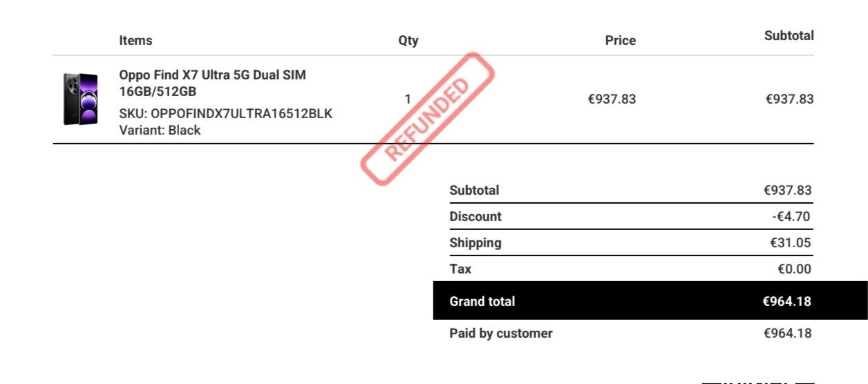
Task: Click the Shipping label
Action: (x=475, y=243)
